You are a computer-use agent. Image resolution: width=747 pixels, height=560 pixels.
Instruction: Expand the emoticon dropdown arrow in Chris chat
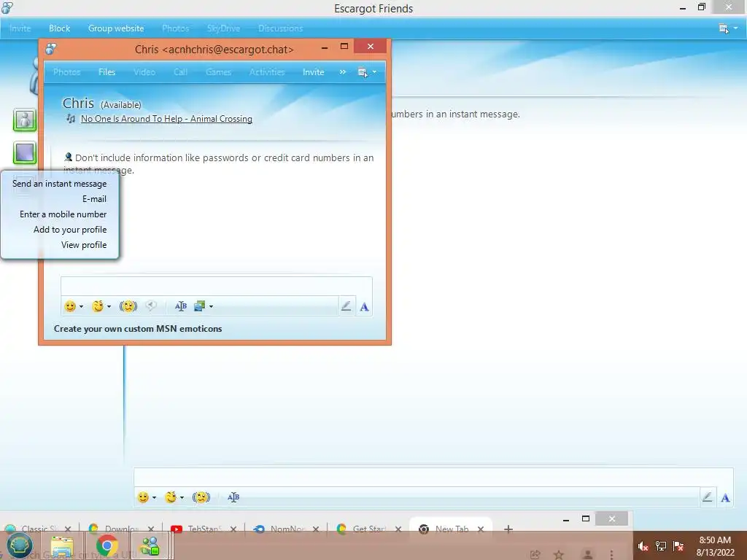point(82,306)
